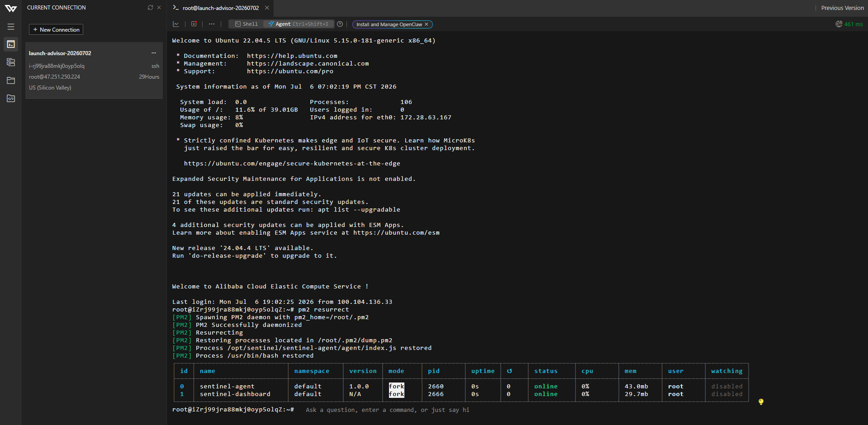This screenshot has width=868, height=425.
Task: Click the Previous Version link
Action: pyautogui.click(x=842, y=8)
